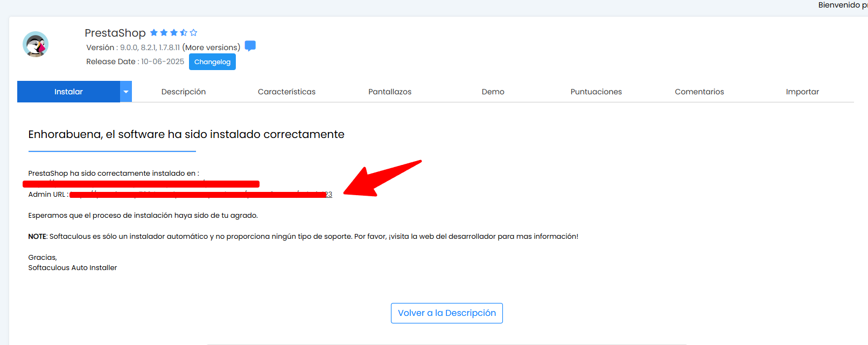Viewport: 868px width, 345px height.
Task: Expand the Instalar dropdown arrow
Action: [126, 92]
